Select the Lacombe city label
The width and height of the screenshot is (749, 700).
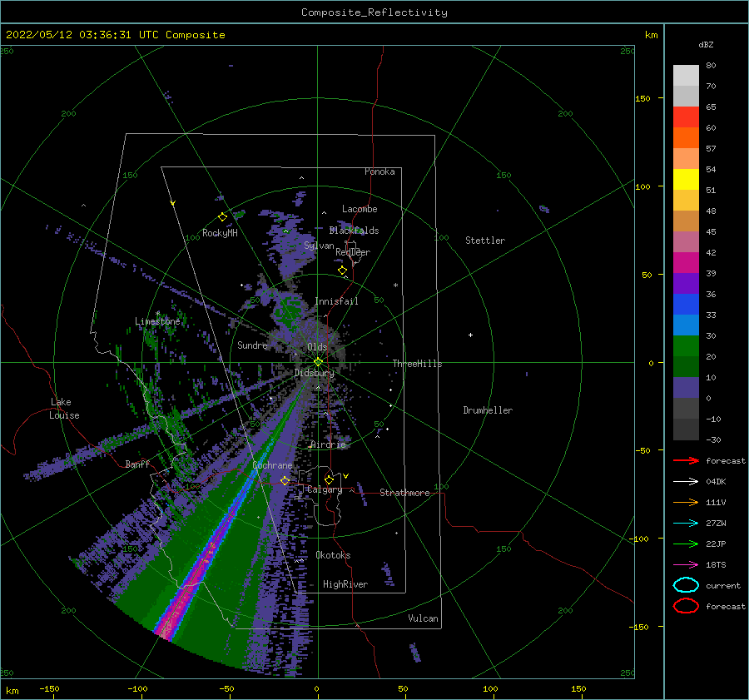(x=360, y=209)
